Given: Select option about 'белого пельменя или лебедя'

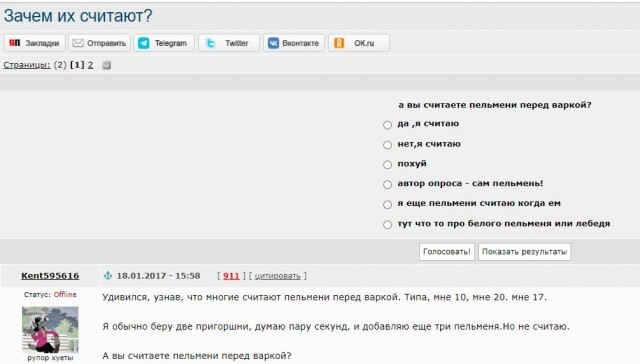Looking at the screenshot, I should [387, 224].
